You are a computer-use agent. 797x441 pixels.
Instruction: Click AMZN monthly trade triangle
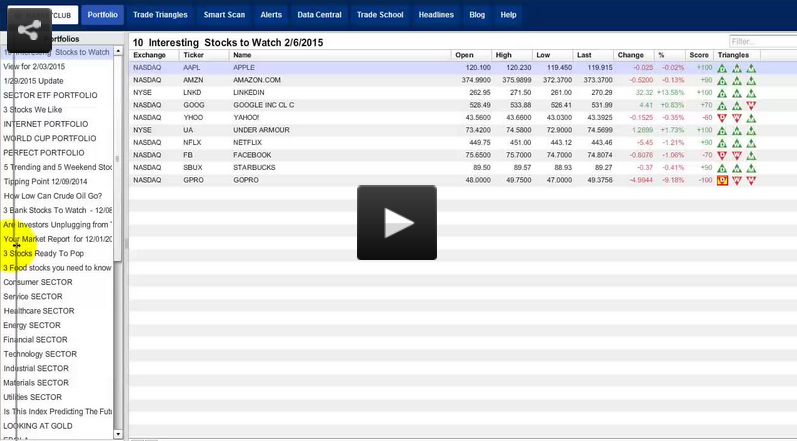coord(722,80)
